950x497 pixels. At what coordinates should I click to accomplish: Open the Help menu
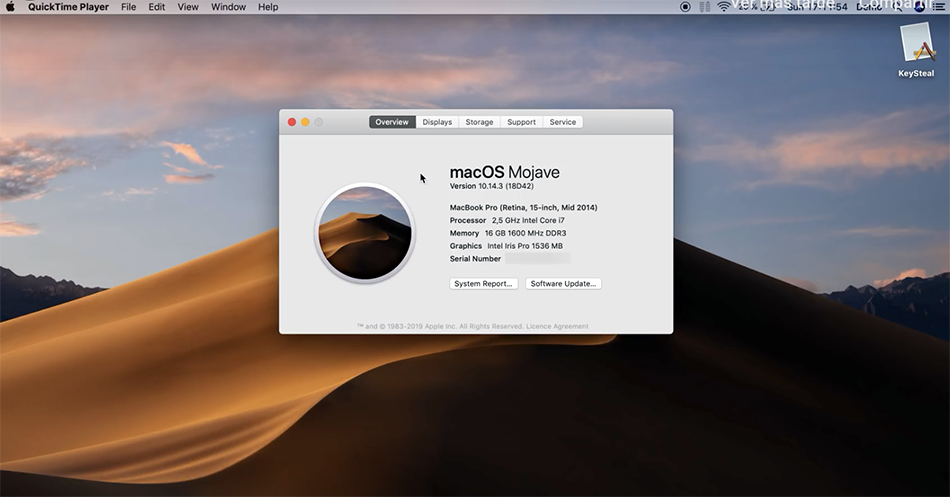tap(268, 7)
